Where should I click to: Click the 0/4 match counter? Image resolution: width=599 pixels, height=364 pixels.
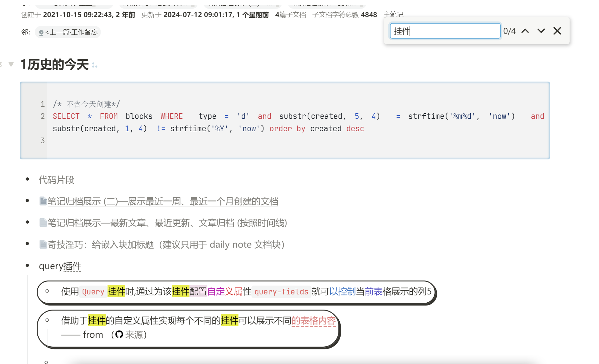[509, 31]
